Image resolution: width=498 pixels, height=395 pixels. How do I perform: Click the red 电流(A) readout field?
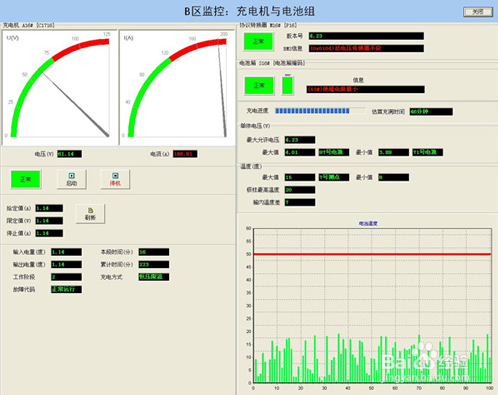(185, 154)
